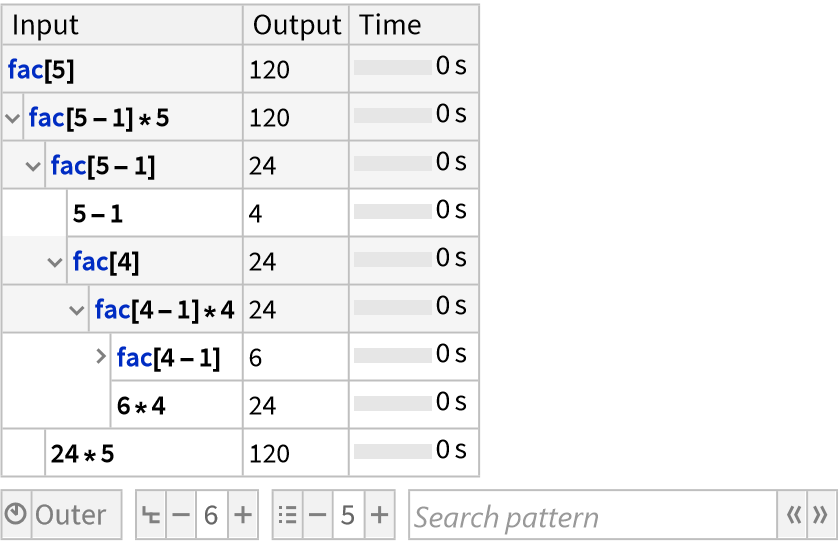Focus the Search pattern field
Image resolution: width=838 pixels, height=544 pixels.
coord(592,516)
